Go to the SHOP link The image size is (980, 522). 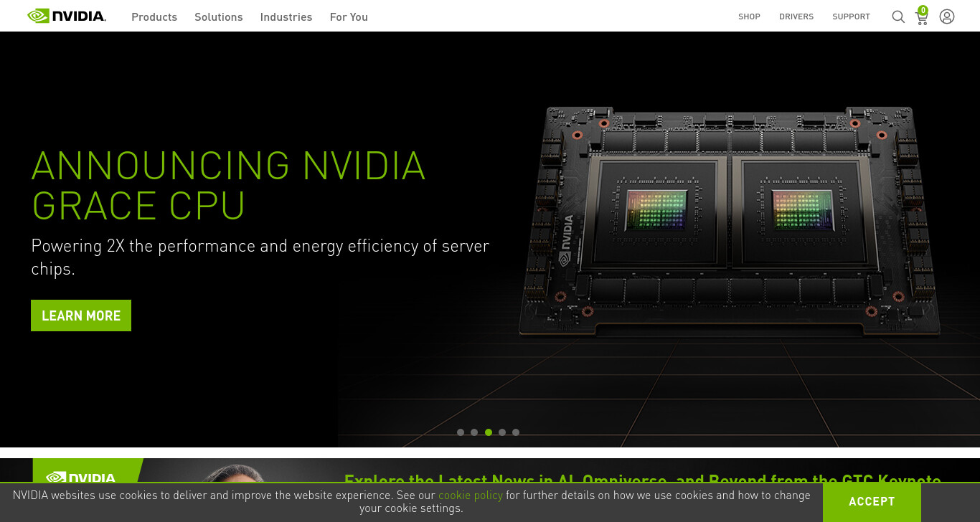tap(749, 16)
